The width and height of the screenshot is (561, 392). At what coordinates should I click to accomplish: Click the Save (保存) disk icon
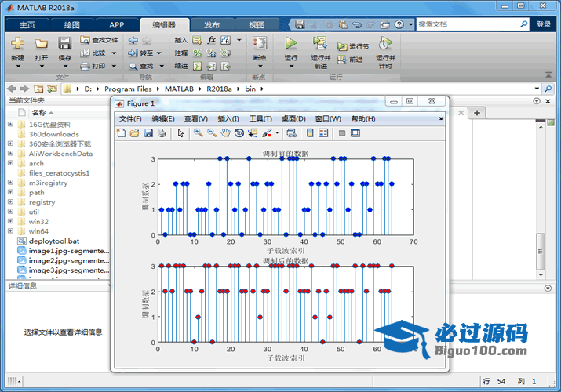tap(65, 43)
